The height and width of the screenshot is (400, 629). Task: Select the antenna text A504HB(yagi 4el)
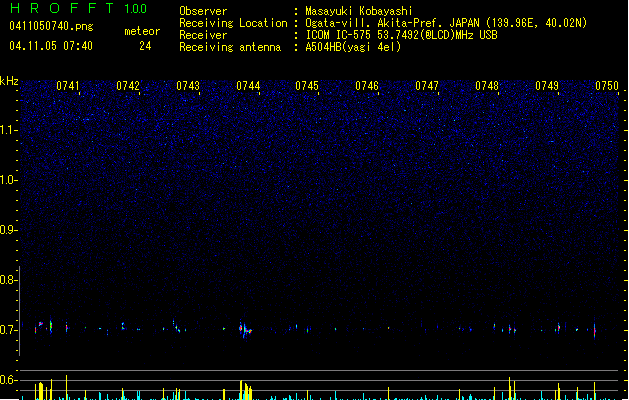[x=353, y=47]
